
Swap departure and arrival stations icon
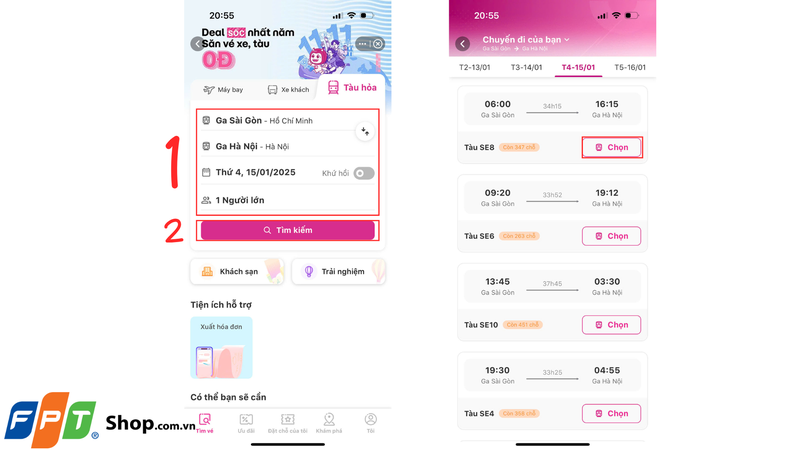click(365, 132)
